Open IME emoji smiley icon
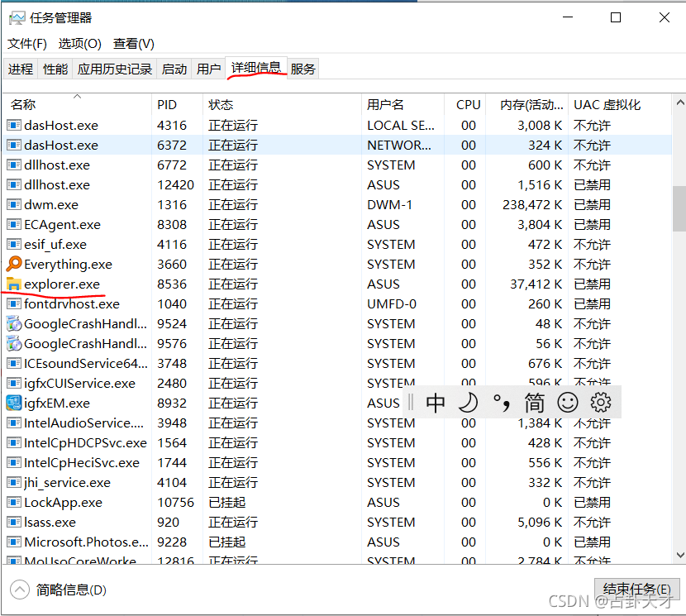Image resolution: width=686 pixels, height=616 pixels. (x=568, y=403)
